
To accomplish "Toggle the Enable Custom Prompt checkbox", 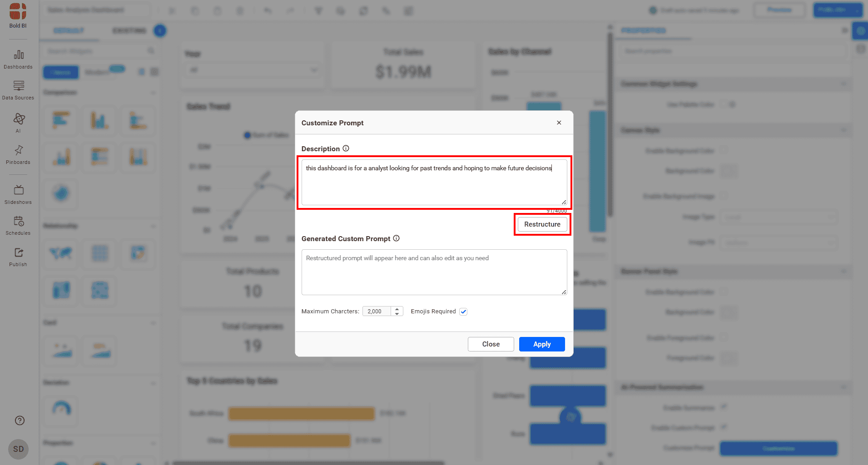I will point(724,427).
